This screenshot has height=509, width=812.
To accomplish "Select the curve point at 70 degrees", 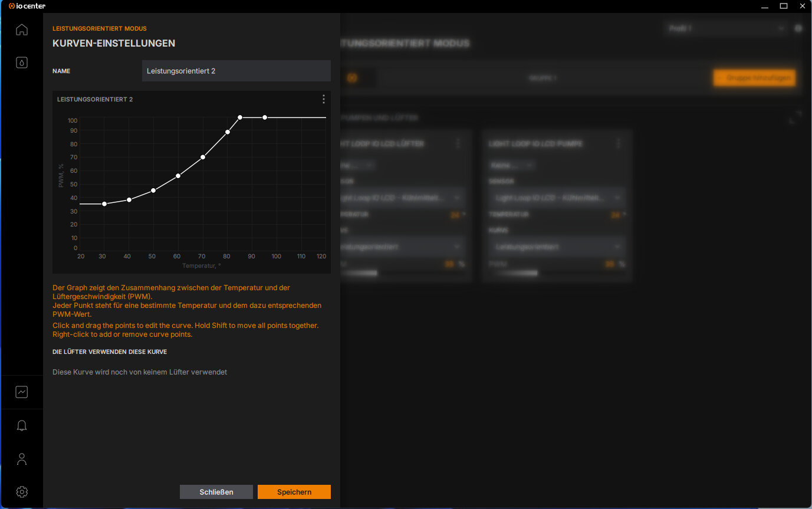I will tap(203, 157).
